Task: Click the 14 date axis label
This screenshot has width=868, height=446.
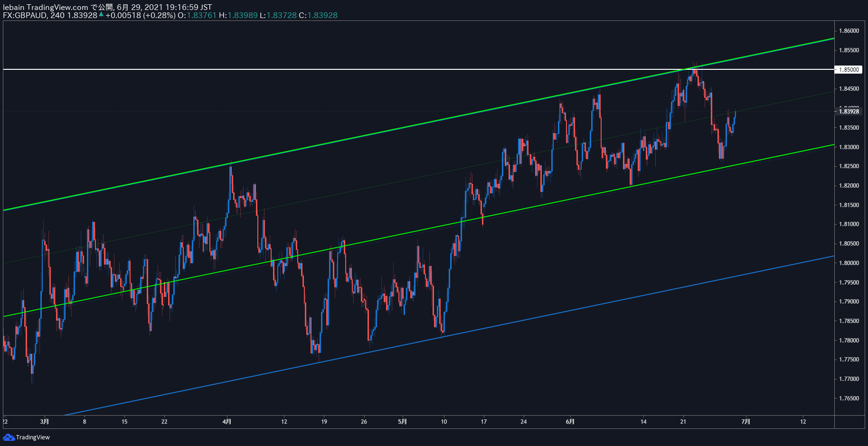Action: 643,421
